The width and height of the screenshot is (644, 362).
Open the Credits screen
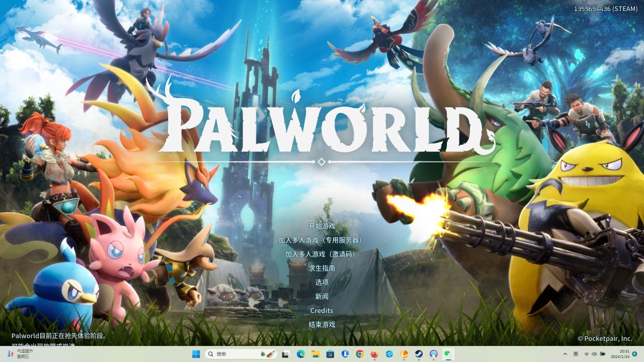tap(322, 311)
